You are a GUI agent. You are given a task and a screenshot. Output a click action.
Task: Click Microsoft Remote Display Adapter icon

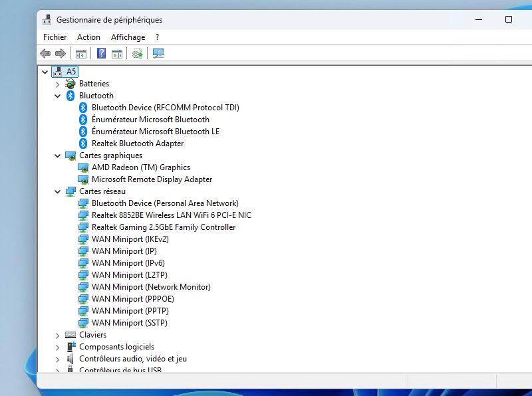(83, 179)
